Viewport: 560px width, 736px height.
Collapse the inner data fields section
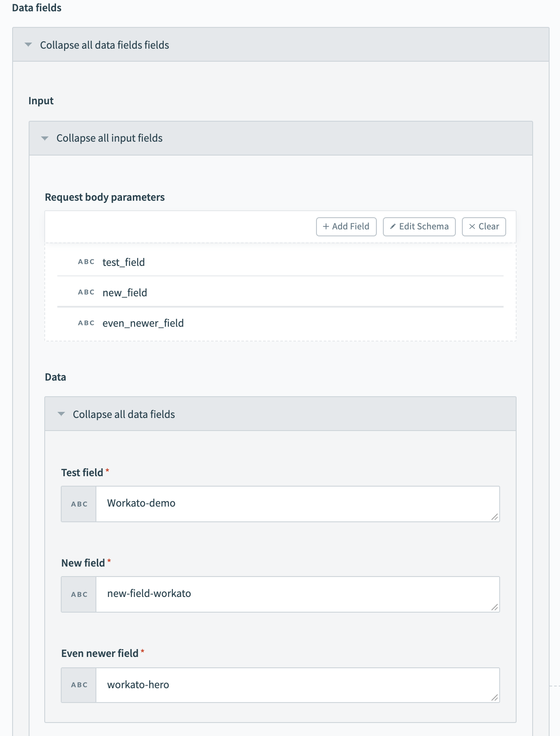click(124, 414)
